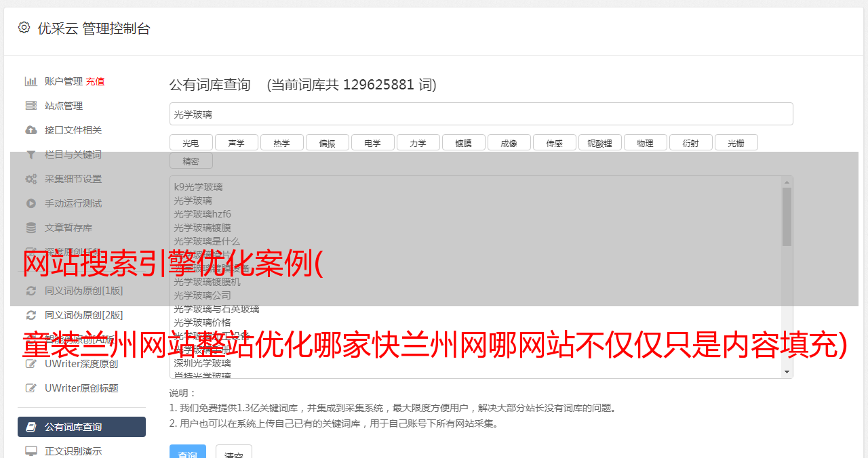Click the cloud upload icon for 接口文件相关
Image resolution: width=868 pixels, height=458 pixels.
coord(31,130)
